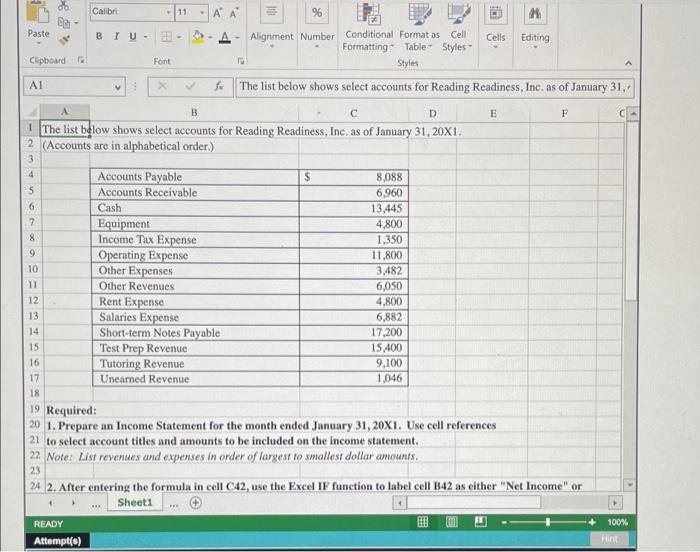Select the cell with 13,445
The height and width of the screenshot is (552, 700).
pos(354,208)
